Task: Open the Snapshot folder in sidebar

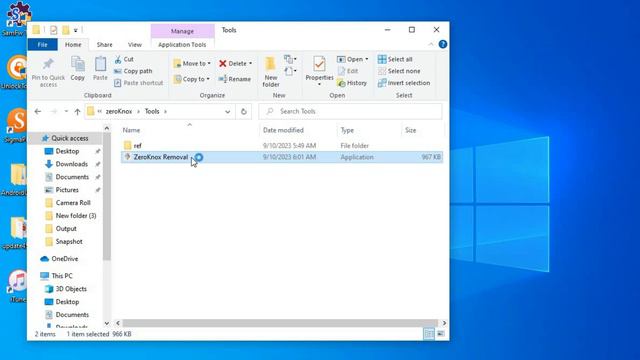Action: point(69,242)
